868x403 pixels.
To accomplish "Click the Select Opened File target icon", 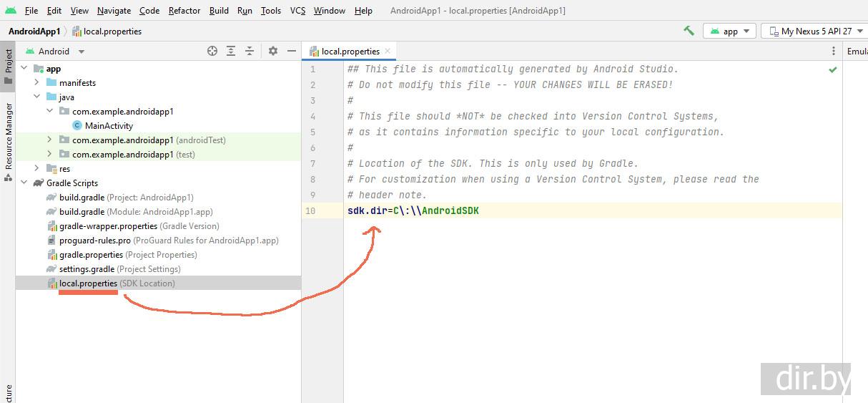I will [x=212, y=51].
